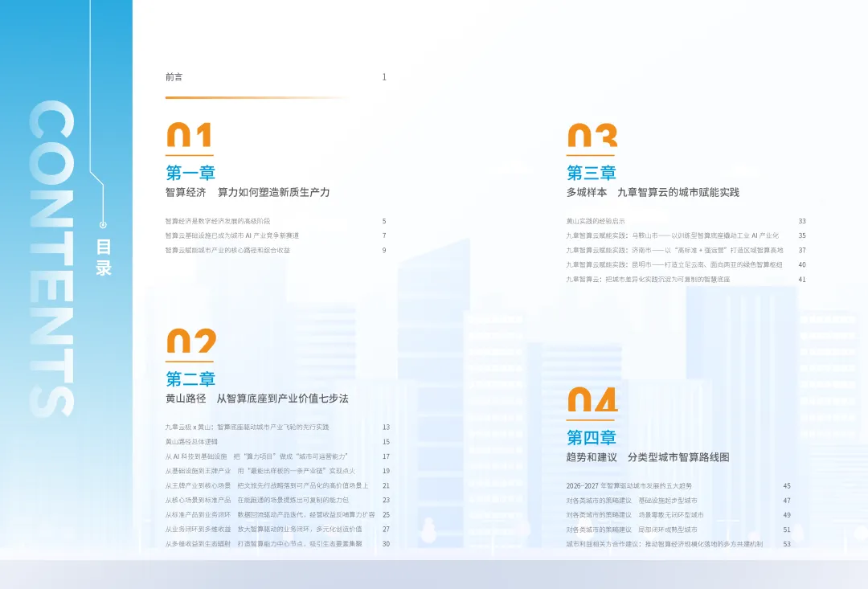This screenshot has width=868, height=589.
Task: Select the entry '黄山实践的经验启示'
Action: 595,221
